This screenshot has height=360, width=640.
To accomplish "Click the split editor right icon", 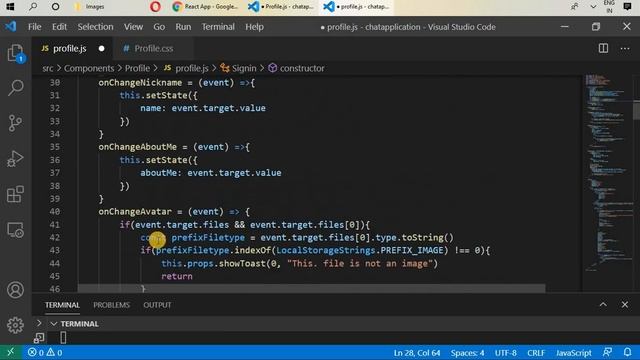I will [603, 48].
